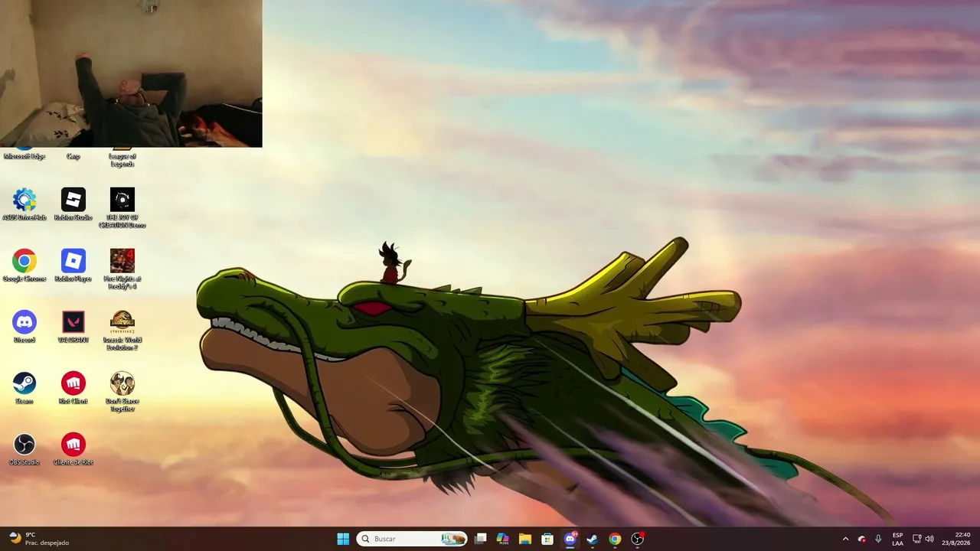Select THE JOY OF CREATION Demo shortcut
This screenshot has height=551, width=980.
tap(122, 207)
